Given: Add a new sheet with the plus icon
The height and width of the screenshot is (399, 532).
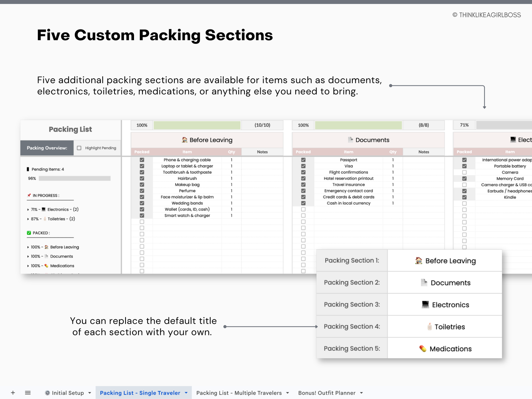Looking at the screenshot, I should pyautogui.click(x=13, y=393).
